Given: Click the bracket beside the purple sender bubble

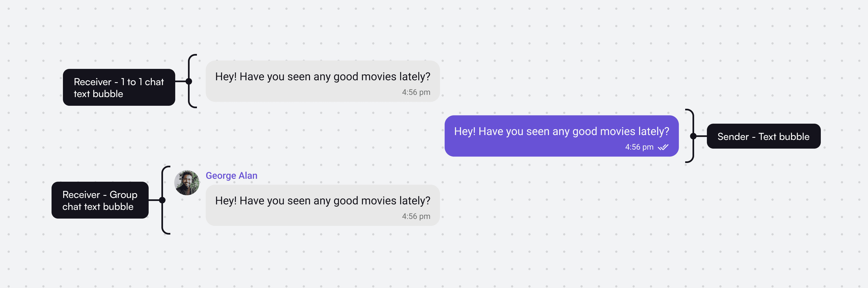Looking at the screenshot, I should [x=690, y=136].
